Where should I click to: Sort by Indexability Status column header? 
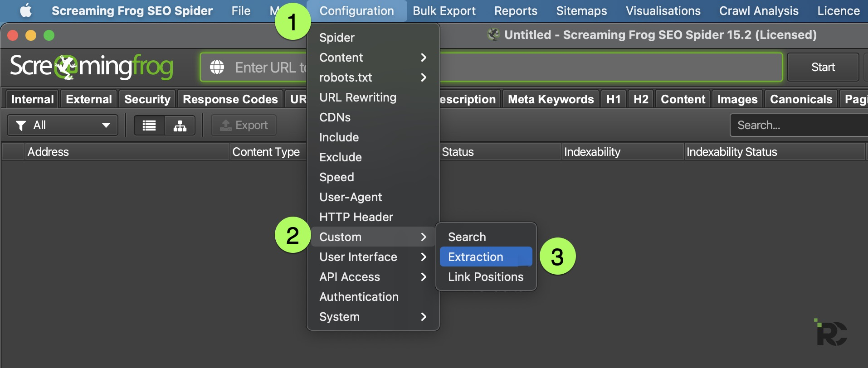(x=775, y=152)
